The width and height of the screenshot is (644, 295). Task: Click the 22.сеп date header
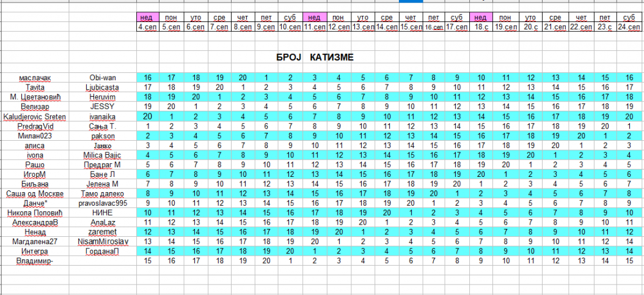point(580,27)
